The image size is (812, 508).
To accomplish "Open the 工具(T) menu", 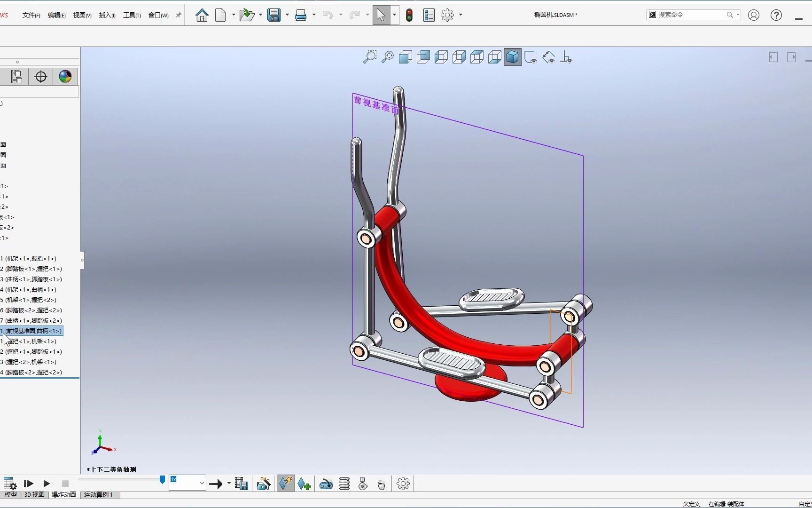I will click(x=132, y=15).
